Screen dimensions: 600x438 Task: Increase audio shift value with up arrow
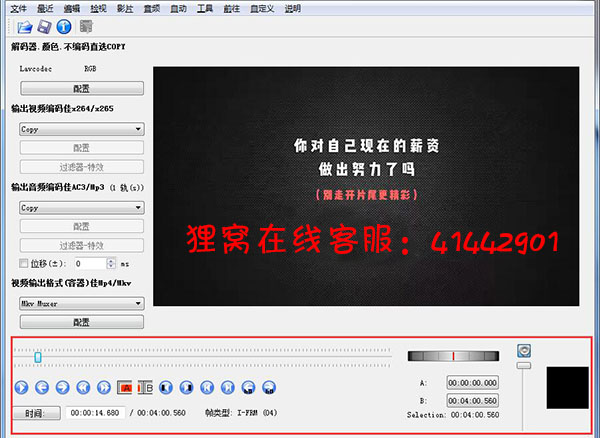point(111,261)
